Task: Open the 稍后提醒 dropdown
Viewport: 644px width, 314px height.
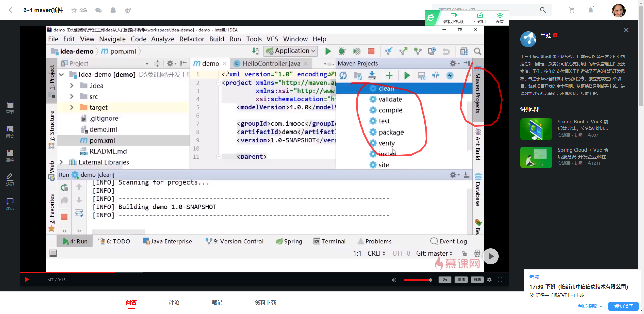Action: click(x=590, y=306)
